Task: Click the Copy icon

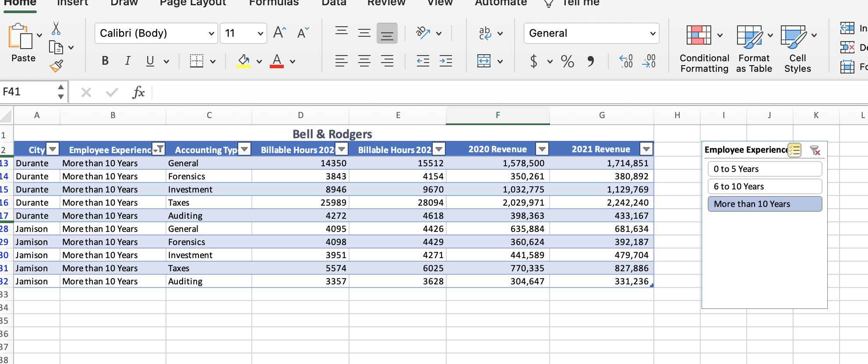Action: pyautogui.click(x=56, y=47)
